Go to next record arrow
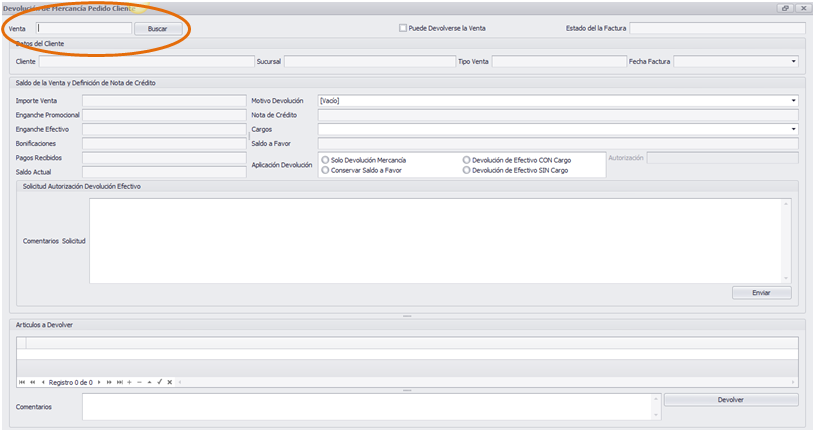Viewport: 814px width, 431px height. click(x=99, y=382)
